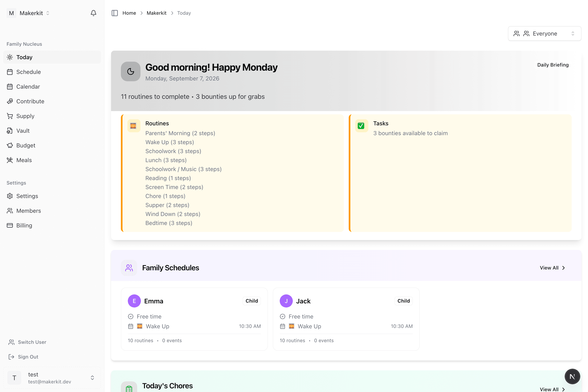Toggle the sidebar panel icon
Screen dimensions: 588x392
[x=115, y=13]
